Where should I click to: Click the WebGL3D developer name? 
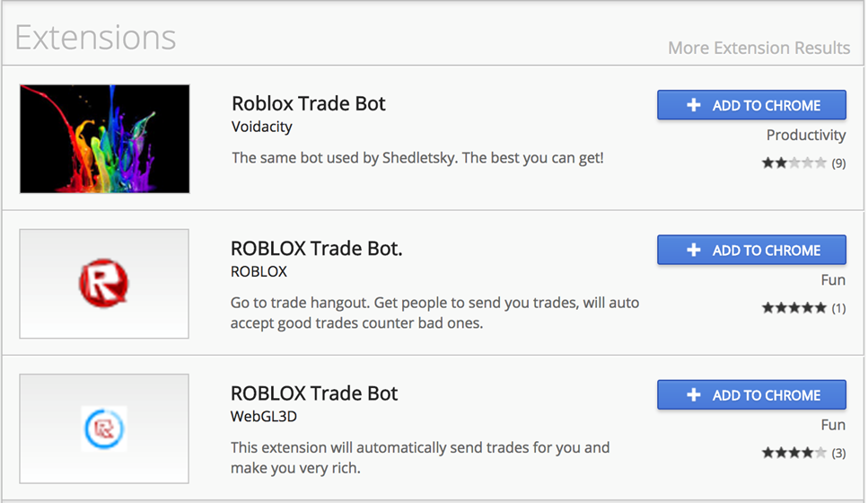click(x=264, y=417)
